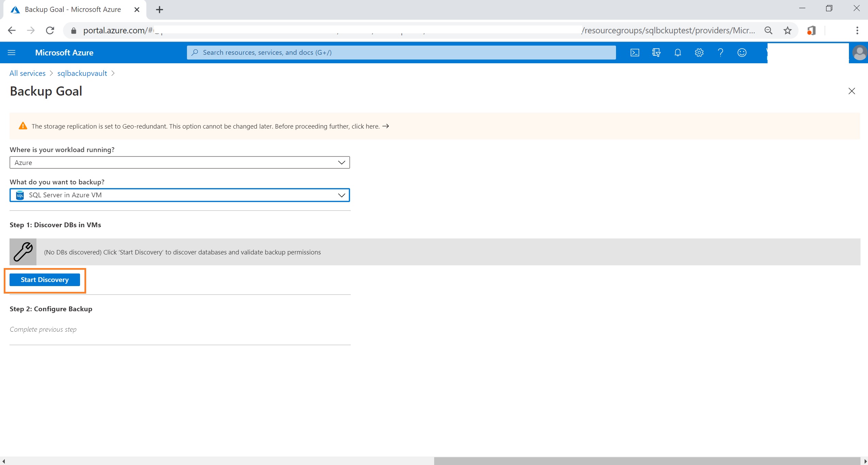
Task: Click the Backup Goal close X button
Action: (852, 90)
